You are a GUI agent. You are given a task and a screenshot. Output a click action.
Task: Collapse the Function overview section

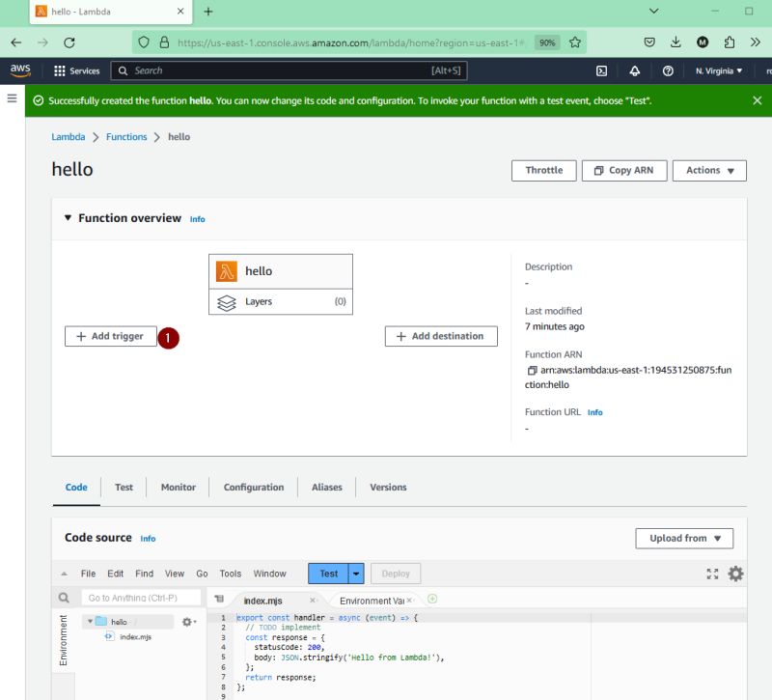tap(66, 218)
